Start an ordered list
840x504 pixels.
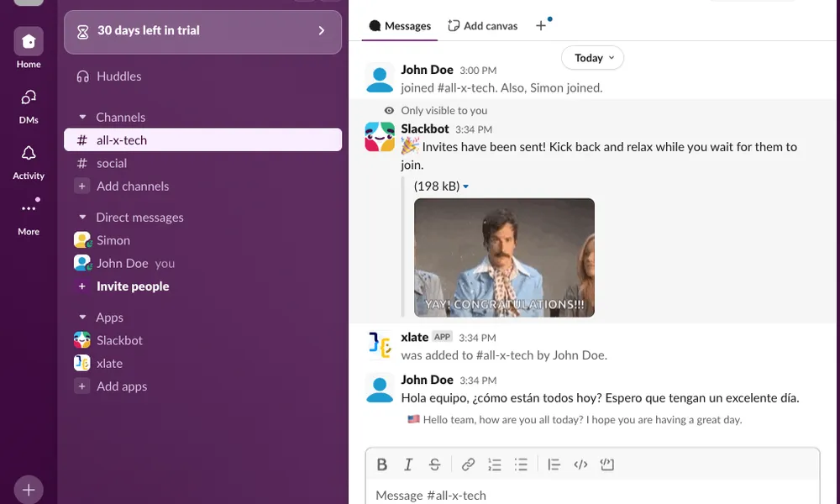[x=495, y=465]
